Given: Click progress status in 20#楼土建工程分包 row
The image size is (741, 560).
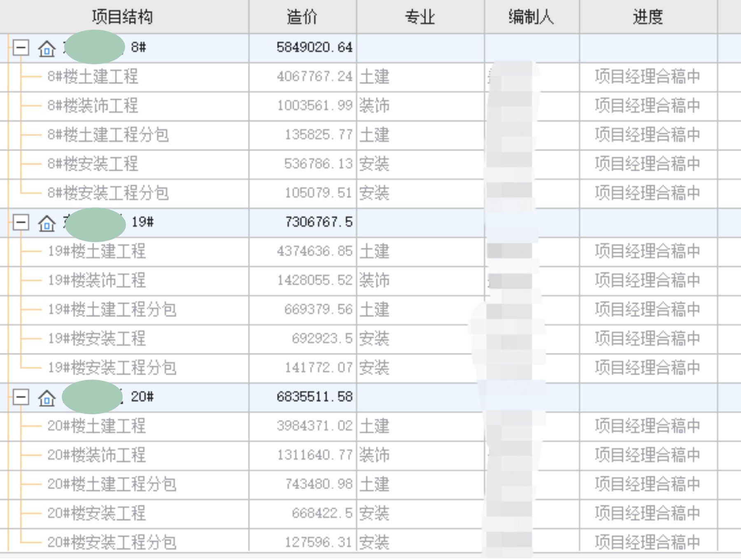Looking at the screenshot, I should tap(648, 484).
